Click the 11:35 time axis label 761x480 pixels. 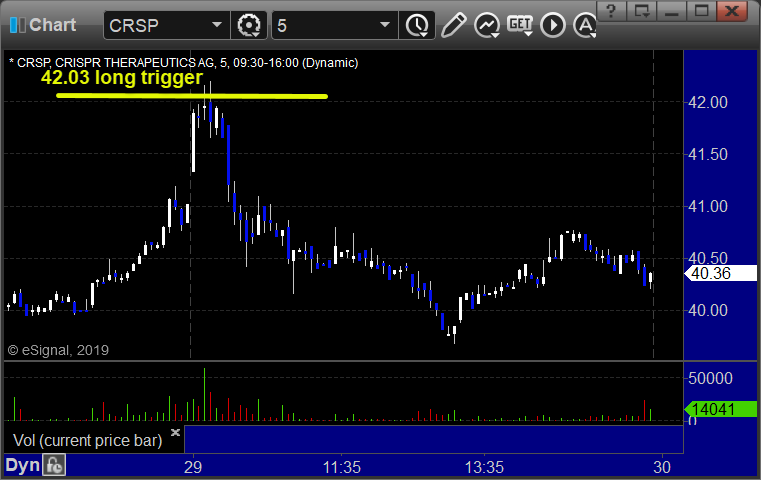[342, 467]
